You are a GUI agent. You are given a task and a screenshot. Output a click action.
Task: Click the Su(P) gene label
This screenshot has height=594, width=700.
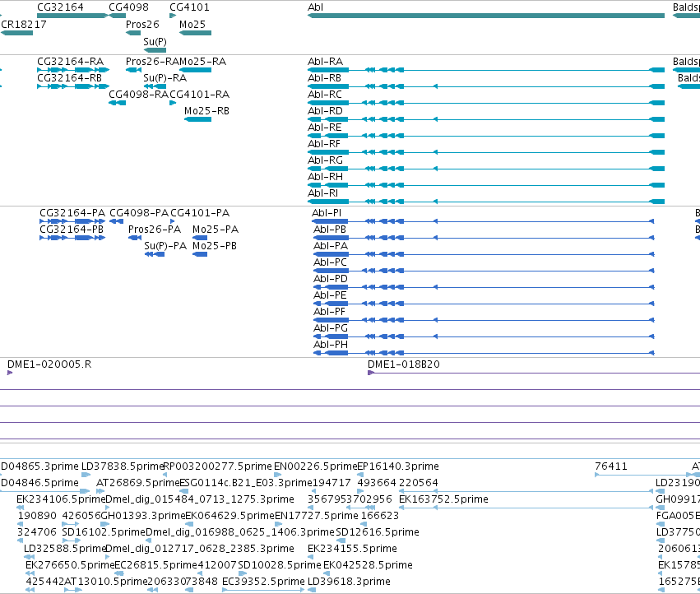(x=155, y=41)
